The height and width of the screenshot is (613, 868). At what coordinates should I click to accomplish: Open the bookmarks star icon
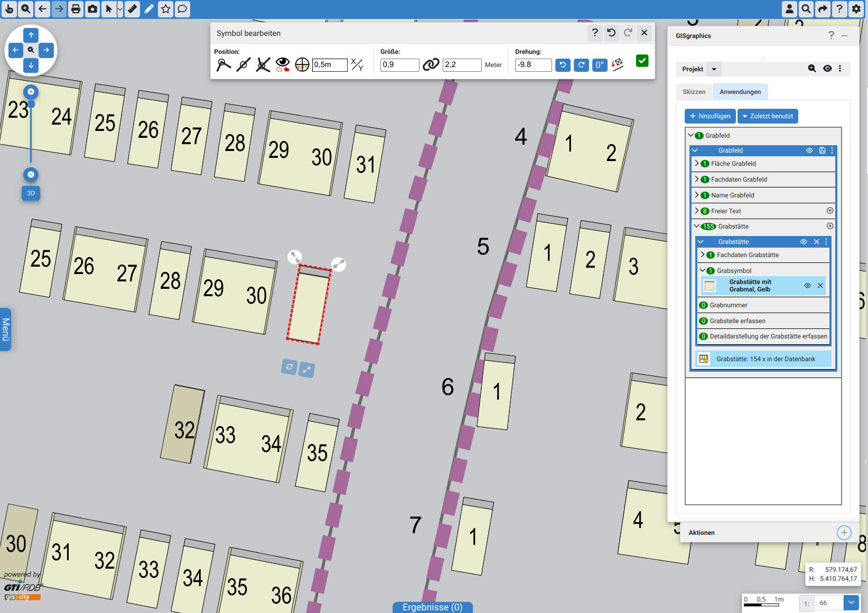165,9
